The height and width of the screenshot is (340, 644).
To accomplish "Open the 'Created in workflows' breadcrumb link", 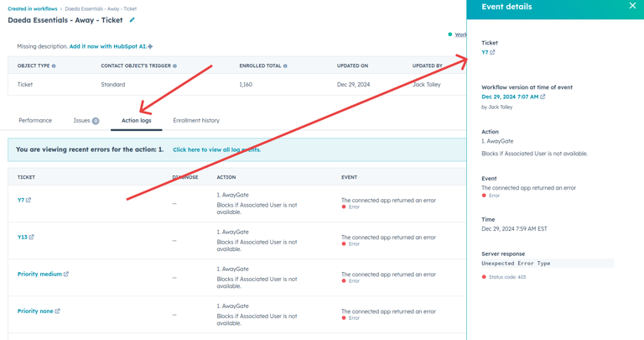I will click(x=33, y=8).
